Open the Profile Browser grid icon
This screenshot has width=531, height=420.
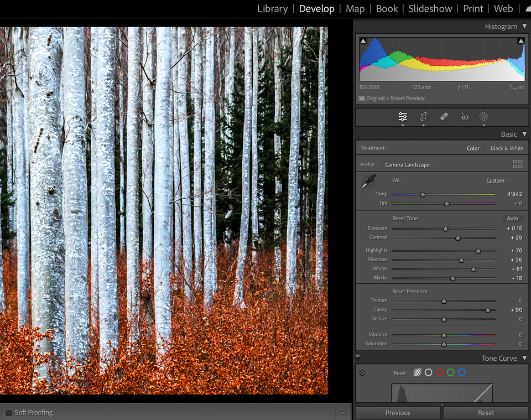click(517, 164)
